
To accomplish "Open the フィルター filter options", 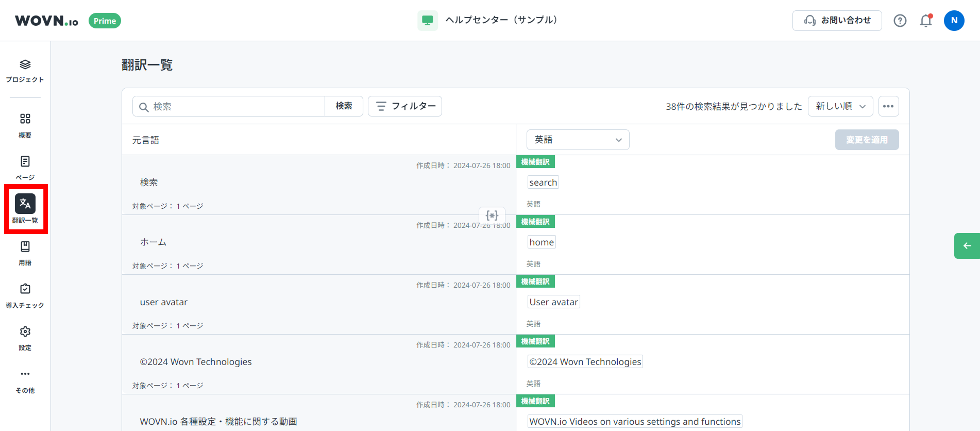I will [x=405, y=106].
